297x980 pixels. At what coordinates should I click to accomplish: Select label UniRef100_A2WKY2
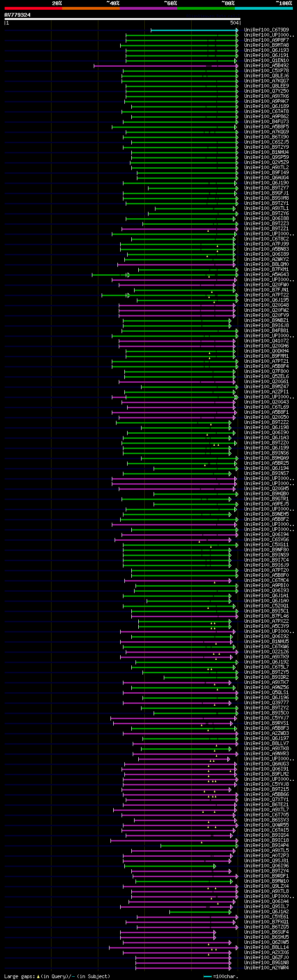(266, 259)
